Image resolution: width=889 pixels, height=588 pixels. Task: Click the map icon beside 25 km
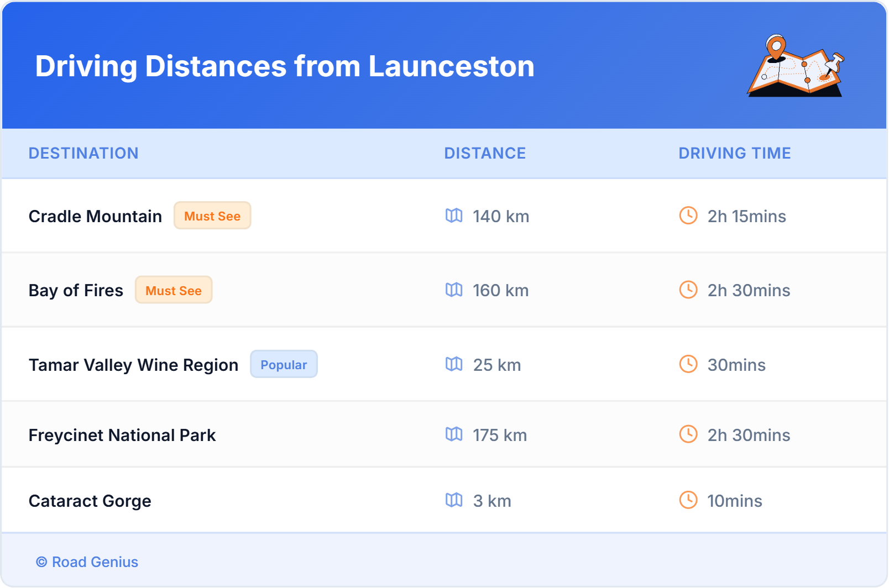click(x=454, y=364)
